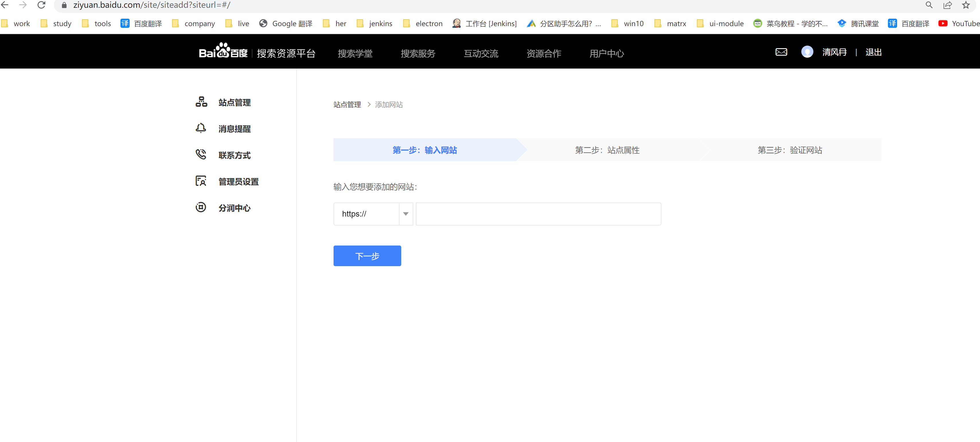Select 站点管理 in the sidebar
The width and height of the screenshot is (980, 442).
click(x=223, y=102)
